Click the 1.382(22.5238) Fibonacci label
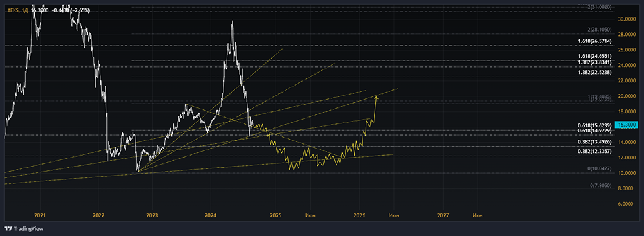 pyautogui.click(x=594, y=73)
